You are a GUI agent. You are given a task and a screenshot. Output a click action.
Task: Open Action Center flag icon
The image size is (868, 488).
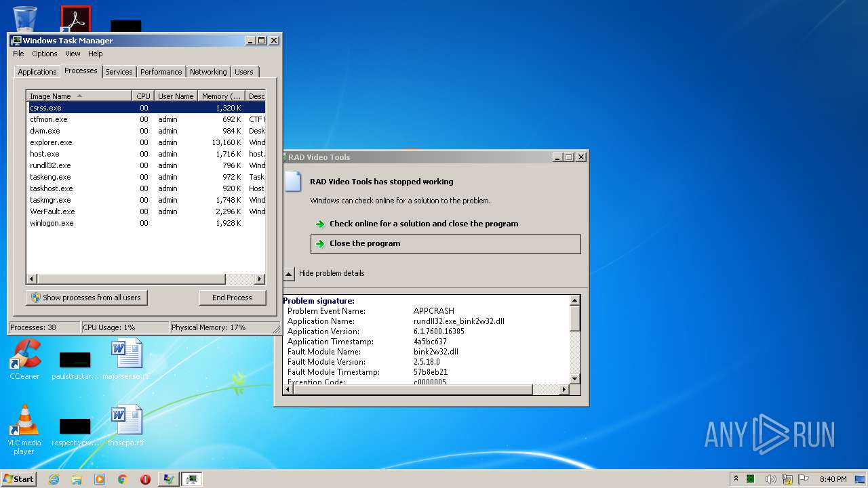[804, 479]
